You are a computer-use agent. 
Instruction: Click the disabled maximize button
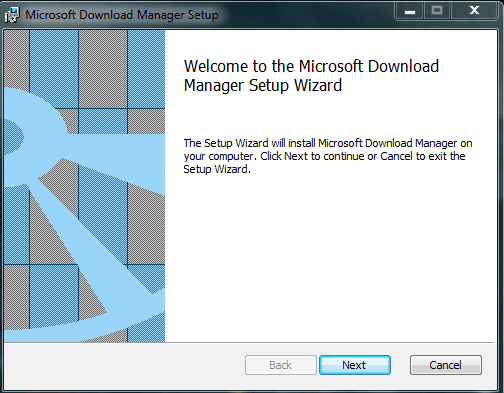click(437, 11)
